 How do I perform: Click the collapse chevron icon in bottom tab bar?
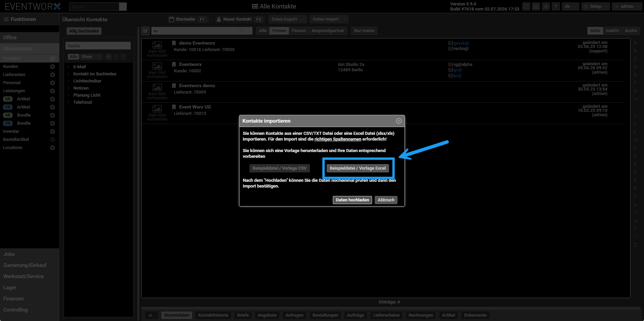[x=151, y=315]
